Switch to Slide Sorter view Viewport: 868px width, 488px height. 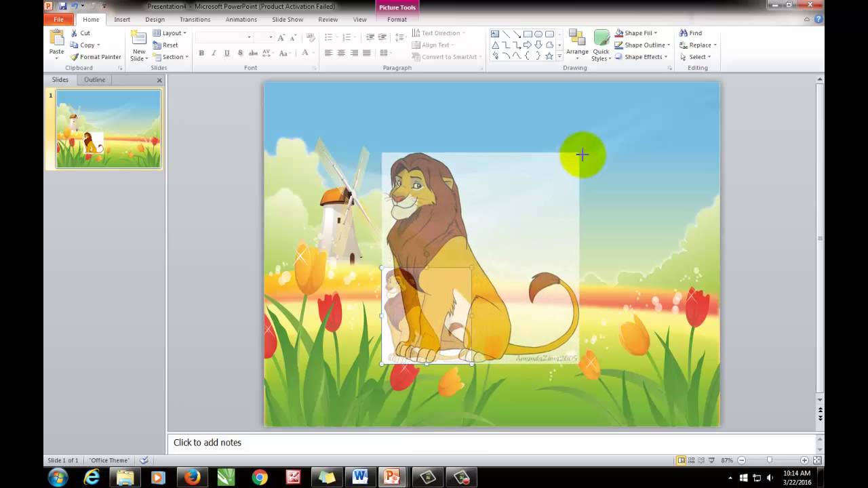point(691,460)
